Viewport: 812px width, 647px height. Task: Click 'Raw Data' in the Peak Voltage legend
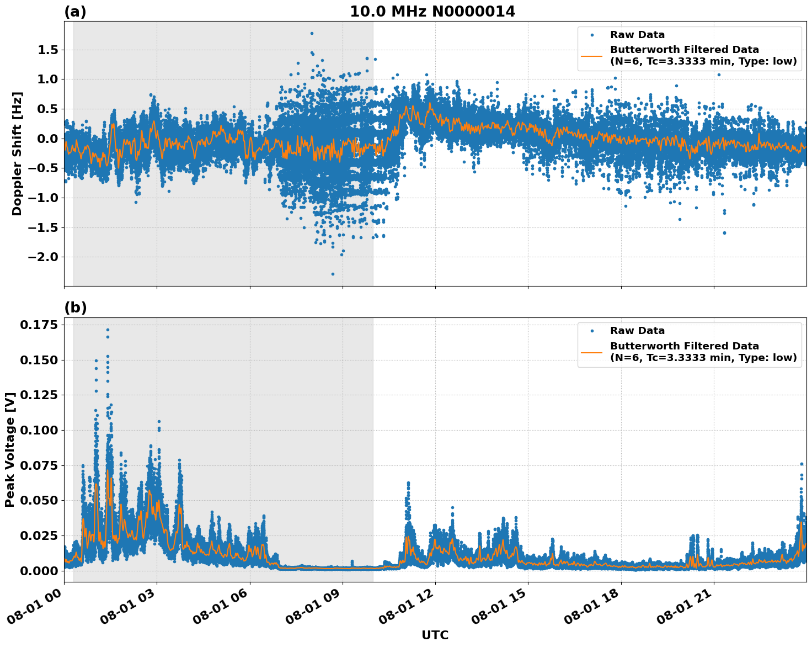[637, 331]
